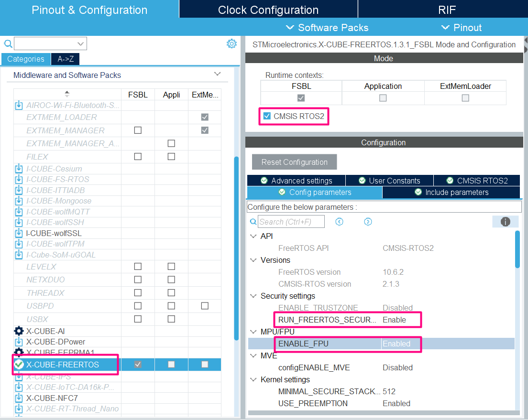Click the Search (Ctrl+F) parameter field

click(x=291, y=221)
